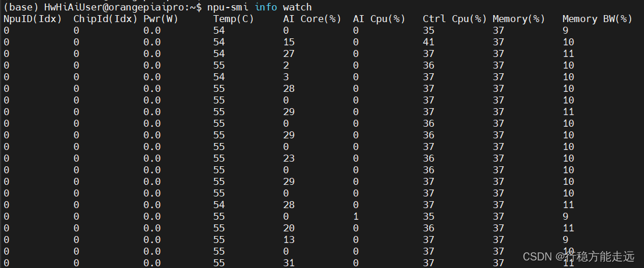The height and width of the screenshot is (268, 644).
Task: Click the AI Core(%) column header
Action: (312, 19)
